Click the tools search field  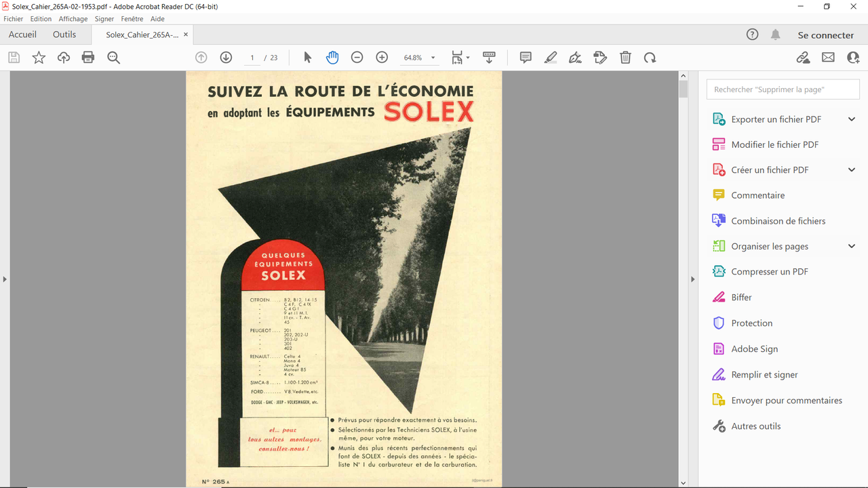[783, 89]
